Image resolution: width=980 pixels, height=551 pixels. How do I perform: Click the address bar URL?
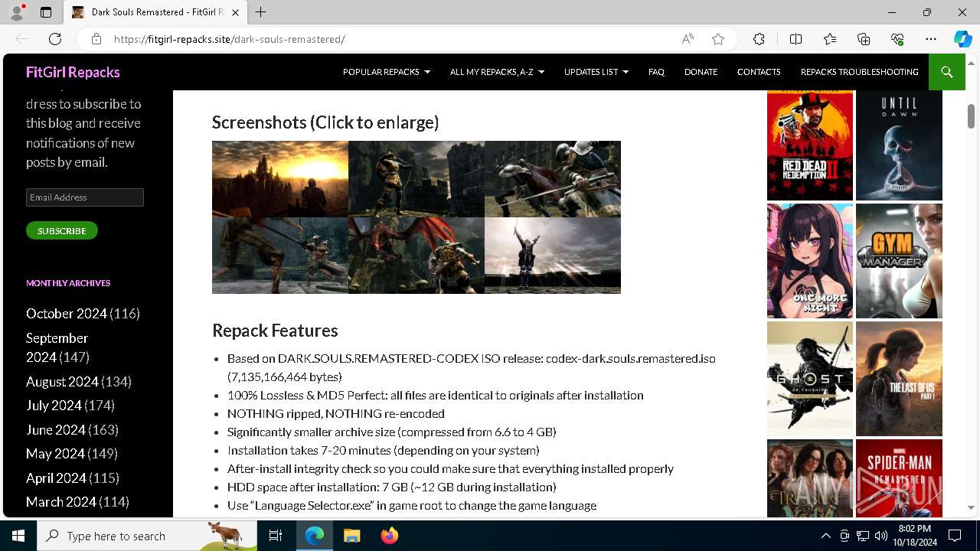coord(230,39)
